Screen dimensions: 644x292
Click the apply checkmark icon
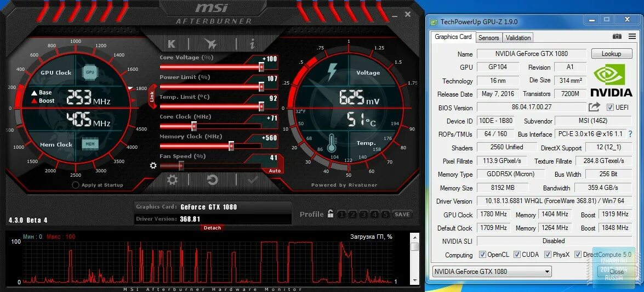pos(253,179)
